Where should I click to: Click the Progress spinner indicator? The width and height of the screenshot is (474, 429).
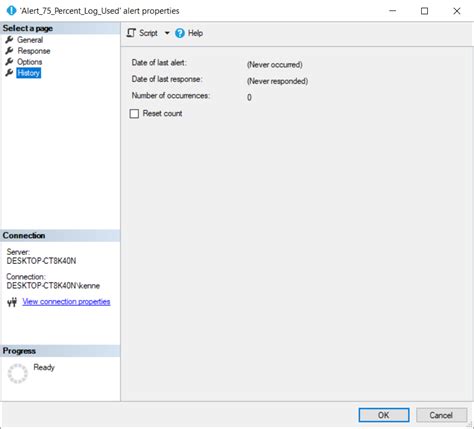click(x=17, y=374)
